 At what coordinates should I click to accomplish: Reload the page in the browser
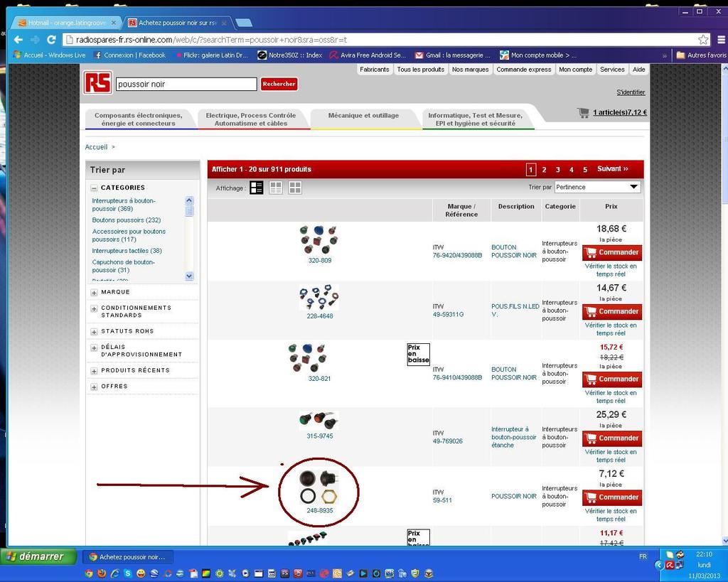(51, 40)
